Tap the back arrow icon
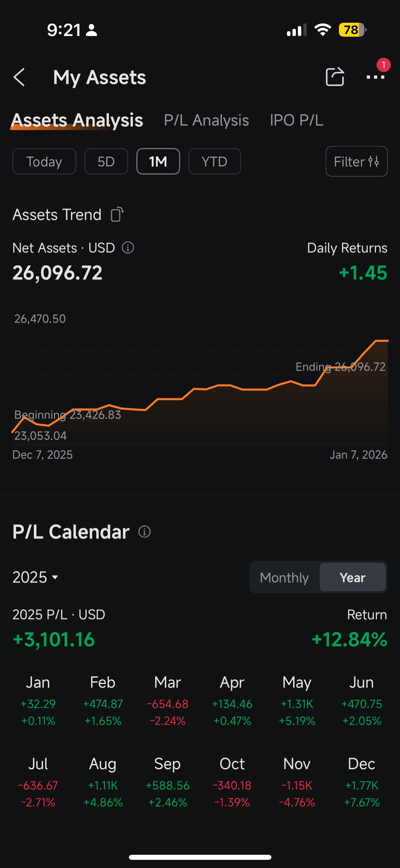Image resolution: width=400 pixels, height=868 pixels. pyautogui.click(x=19, y=77)
